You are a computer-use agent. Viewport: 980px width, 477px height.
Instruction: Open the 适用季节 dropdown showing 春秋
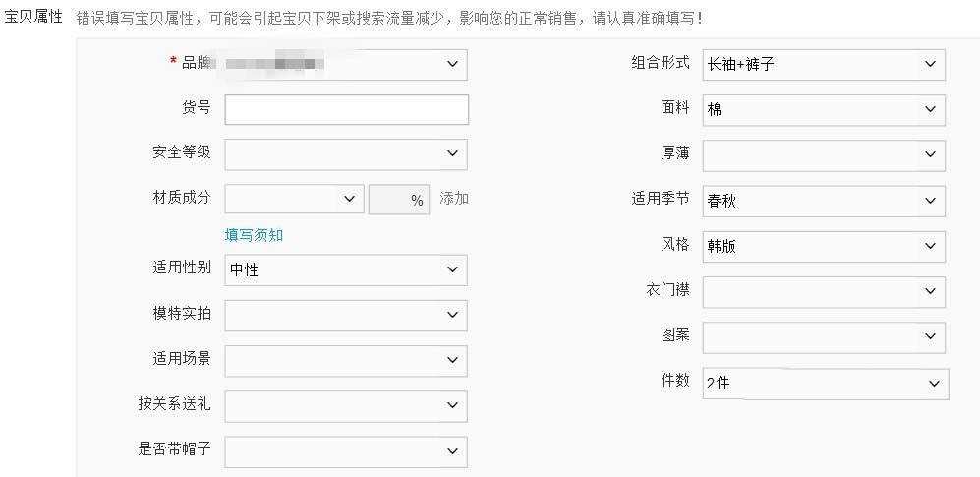[824, 201]
